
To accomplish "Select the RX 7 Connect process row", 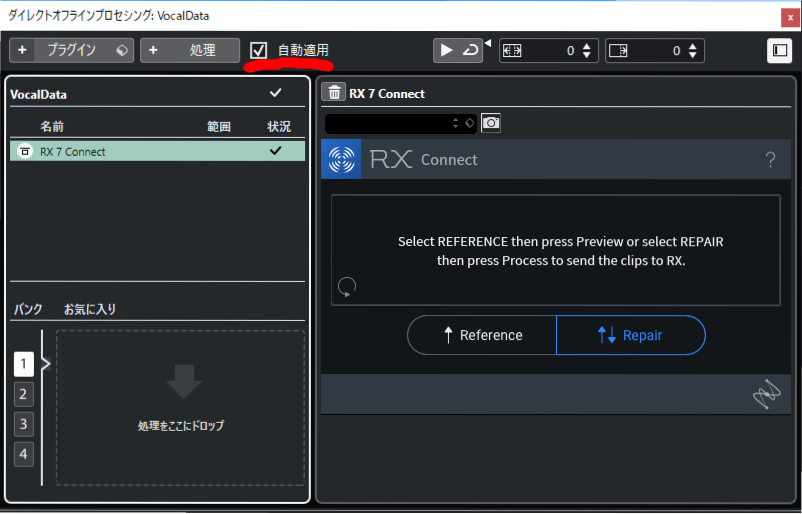I will click(x=158, y=151).
